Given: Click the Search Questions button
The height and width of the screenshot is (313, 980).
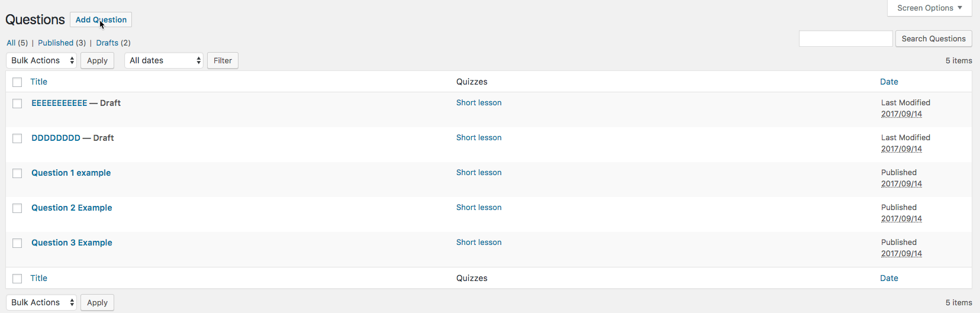Looking at the screenshot, I should (933, 38).
